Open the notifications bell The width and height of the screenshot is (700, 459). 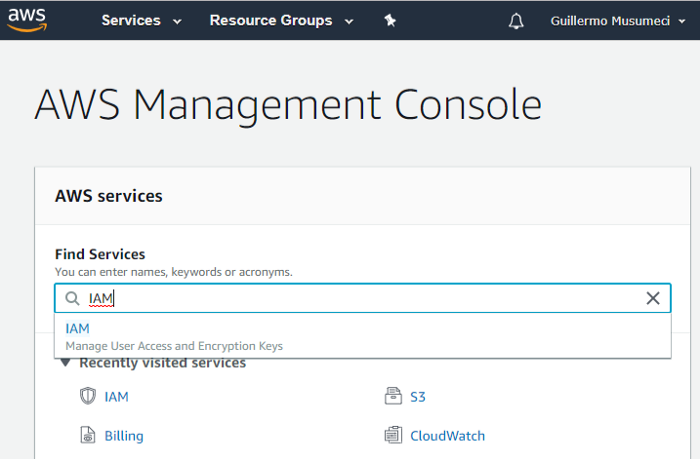click(x=516, y=21)
